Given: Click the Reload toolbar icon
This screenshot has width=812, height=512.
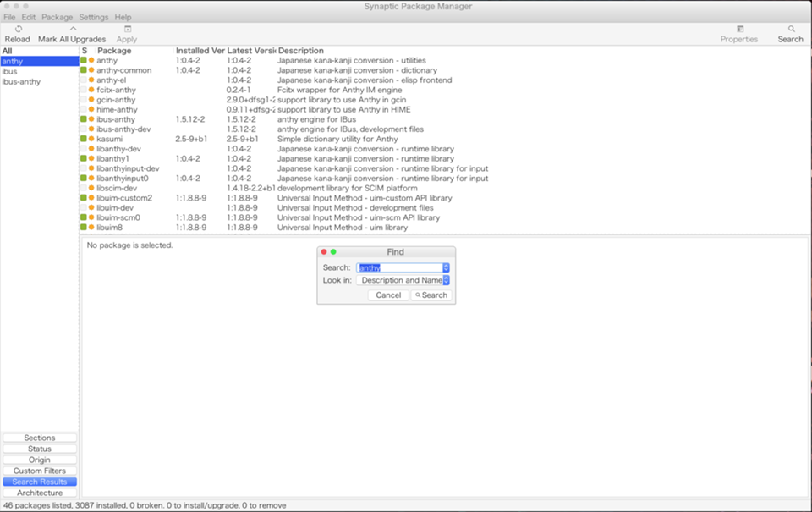Looking at the screenshot, I should pyautogui.click(x=18, y=29).
